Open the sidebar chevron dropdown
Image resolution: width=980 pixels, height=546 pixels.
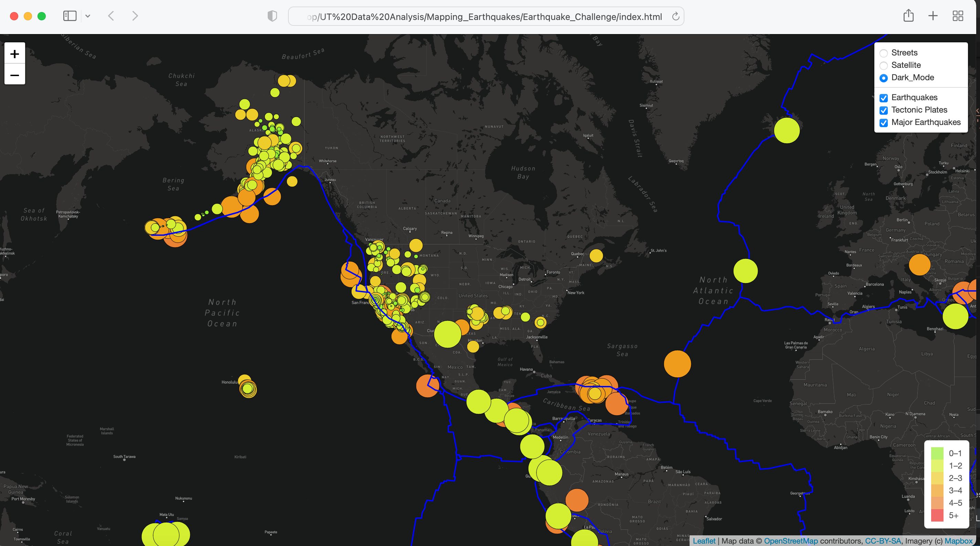point(88,15)
